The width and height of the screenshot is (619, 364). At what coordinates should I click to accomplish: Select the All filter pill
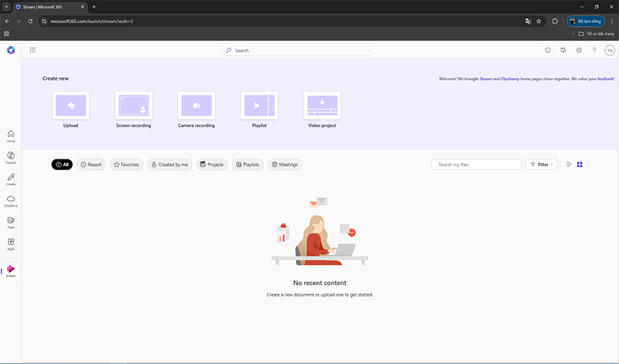(x=62, y=165)
